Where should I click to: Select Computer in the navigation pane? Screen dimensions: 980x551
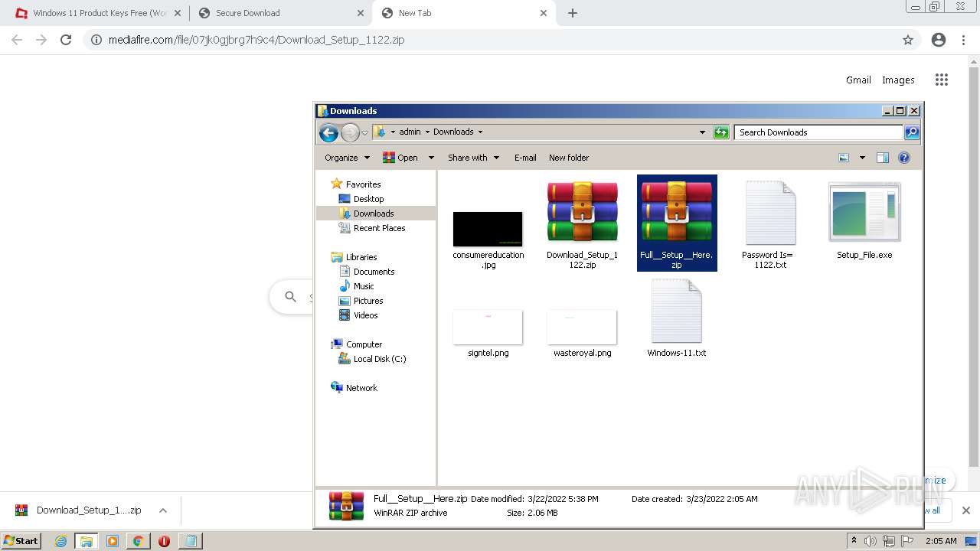364,344
